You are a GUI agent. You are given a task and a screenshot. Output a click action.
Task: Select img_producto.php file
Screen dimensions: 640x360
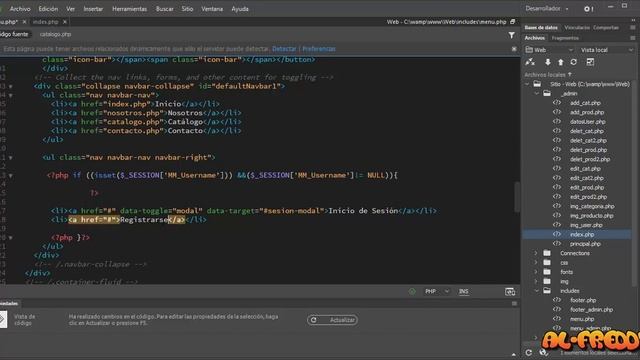pyautogui.click(x=592, y=216)
